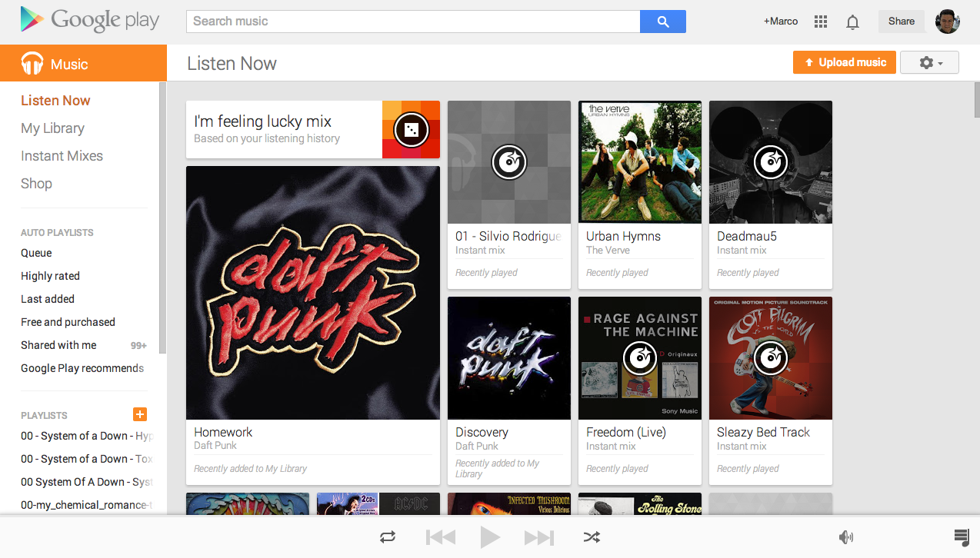Image resolution: width=980 pixels, height=558 pixels.
Task: Open the Discovery album cover
Action: pyautogui.click(x=509, y=358)
